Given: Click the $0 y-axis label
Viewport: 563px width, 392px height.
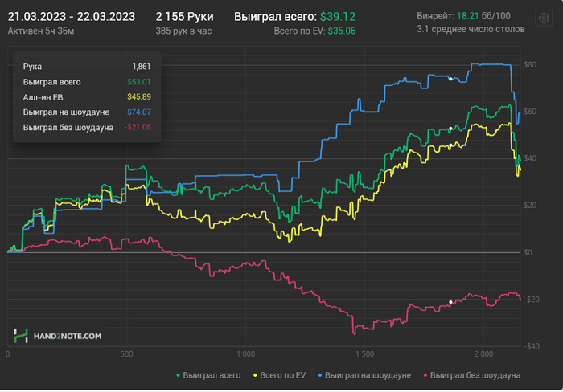Looking at the screenshot, I should pyautogui.click(x=528, y=253).
